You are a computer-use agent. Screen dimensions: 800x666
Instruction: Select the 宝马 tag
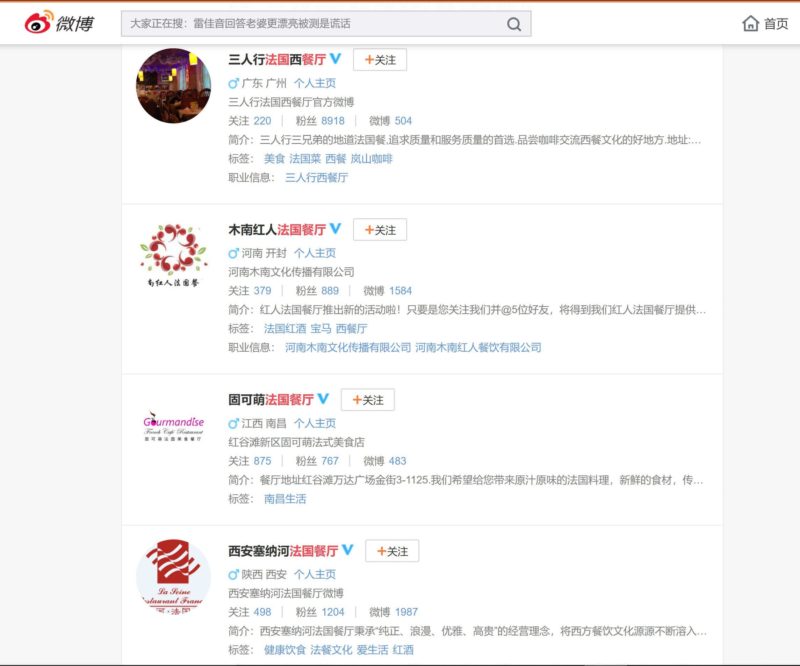click(321, 329)
